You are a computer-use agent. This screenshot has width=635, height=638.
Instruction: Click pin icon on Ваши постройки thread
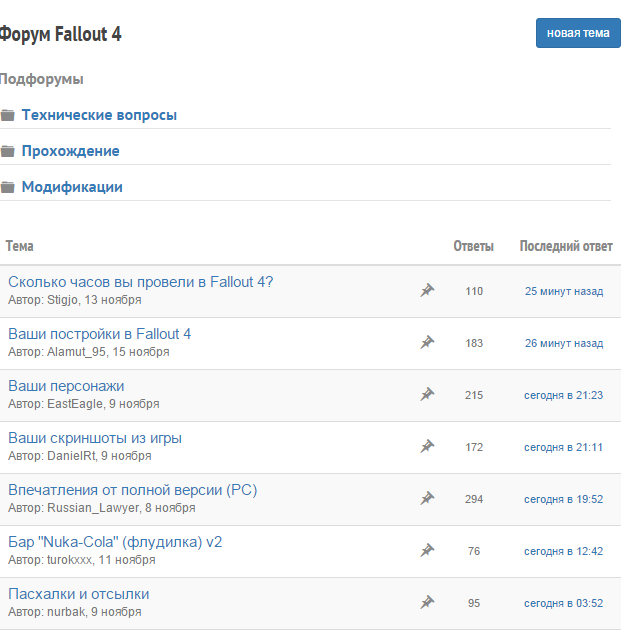[427, 343]
